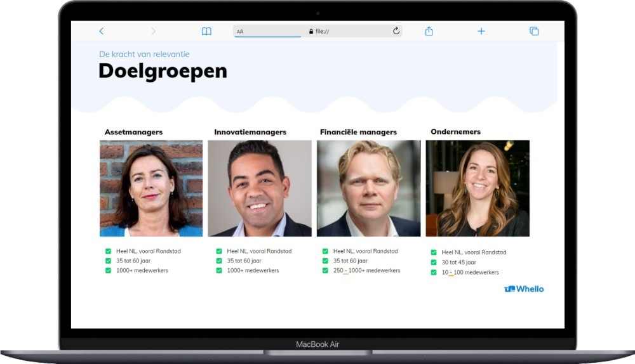635x364 pixels.
Task: Click 'De kracht van relevantie' subtitle
Action: point(144,54)
